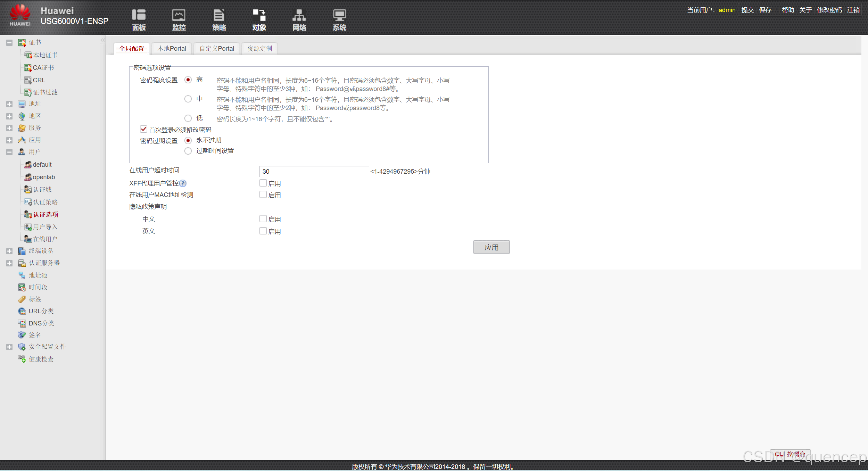This screenshot has height=471, width=868.
Task: Click the sidebar collapse double-arrow icon
Action: point(103,40)
